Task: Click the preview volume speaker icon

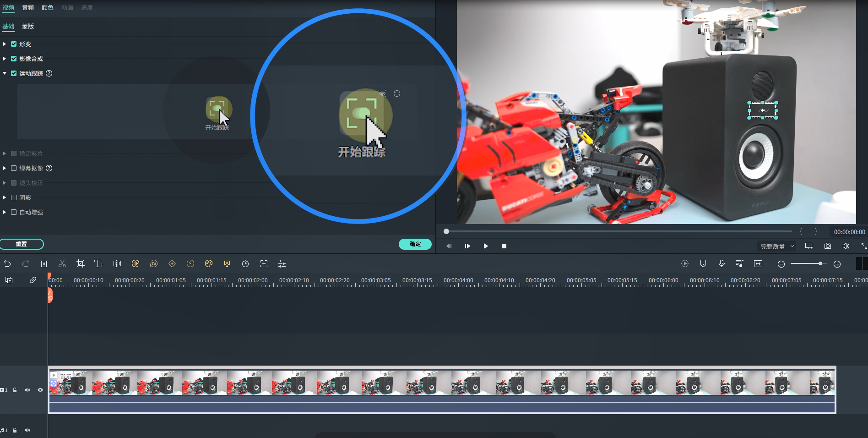Action: click(846, 246)
